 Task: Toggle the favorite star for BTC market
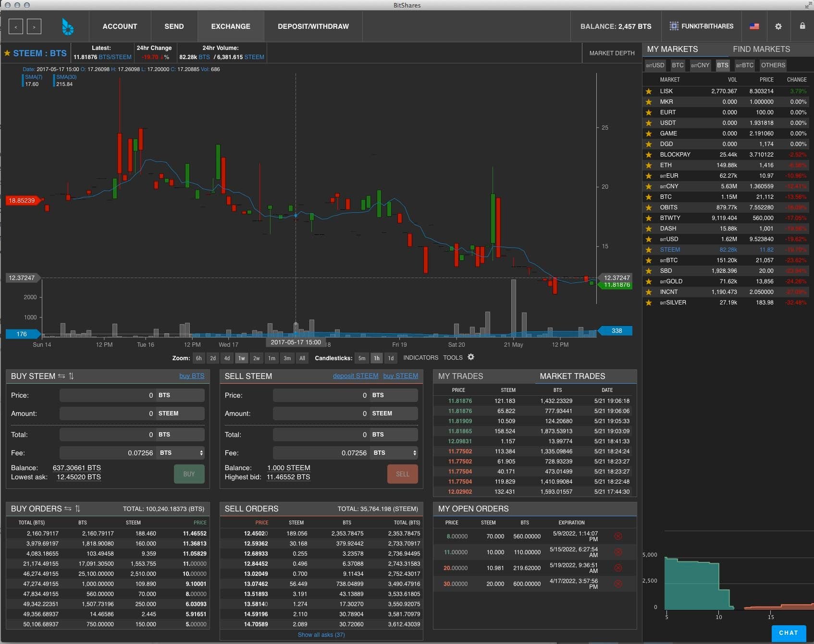(649, 197)
